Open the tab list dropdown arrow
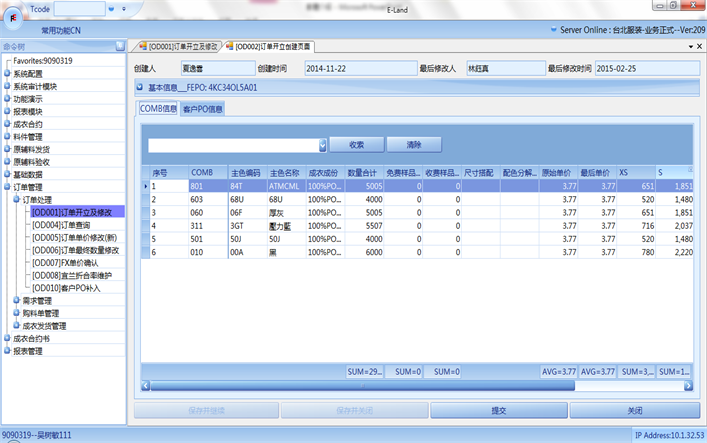The height and width of the screenshot is (443, 707). [x=686, y=46]
